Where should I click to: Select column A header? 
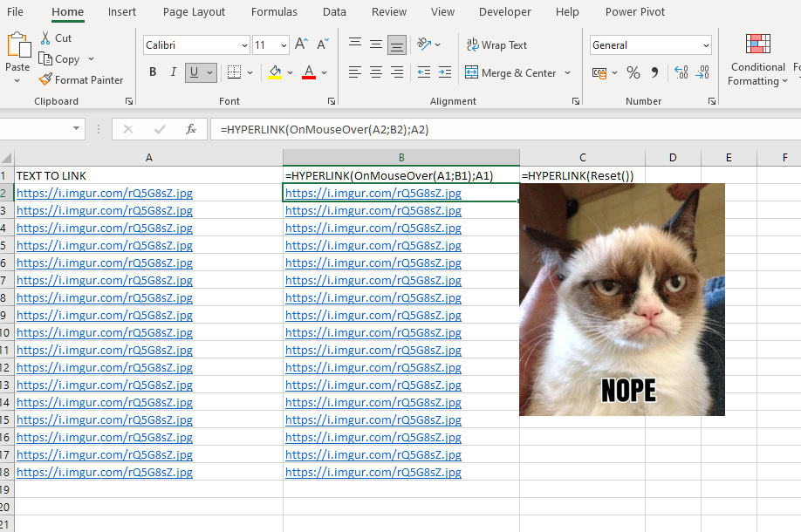148,158
